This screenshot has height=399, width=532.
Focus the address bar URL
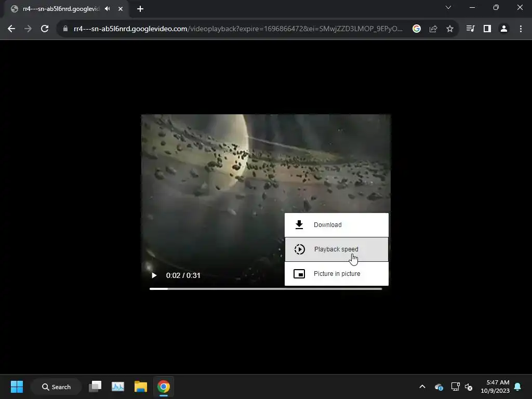pos(238,29)
